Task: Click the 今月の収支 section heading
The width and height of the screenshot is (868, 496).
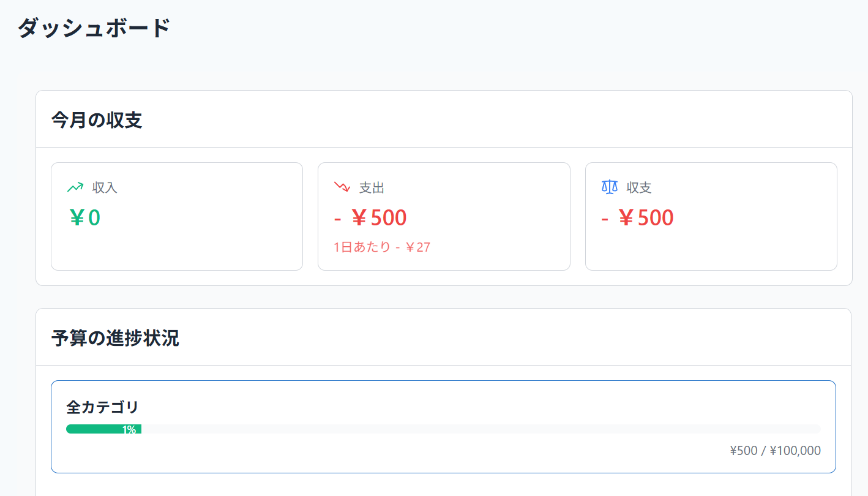Action: [97, 120]
